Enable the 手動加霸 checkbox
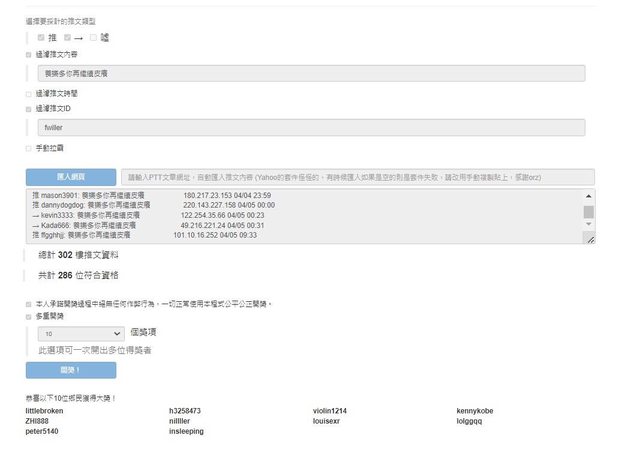This screenshot has height=450, width=640. point(29,148)
